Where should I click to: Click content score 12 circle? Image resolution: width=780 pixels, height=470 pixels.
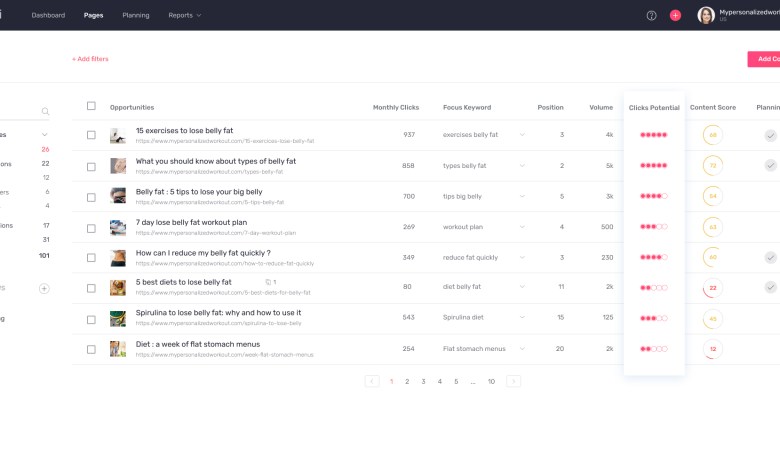click(x=712, y=349)
